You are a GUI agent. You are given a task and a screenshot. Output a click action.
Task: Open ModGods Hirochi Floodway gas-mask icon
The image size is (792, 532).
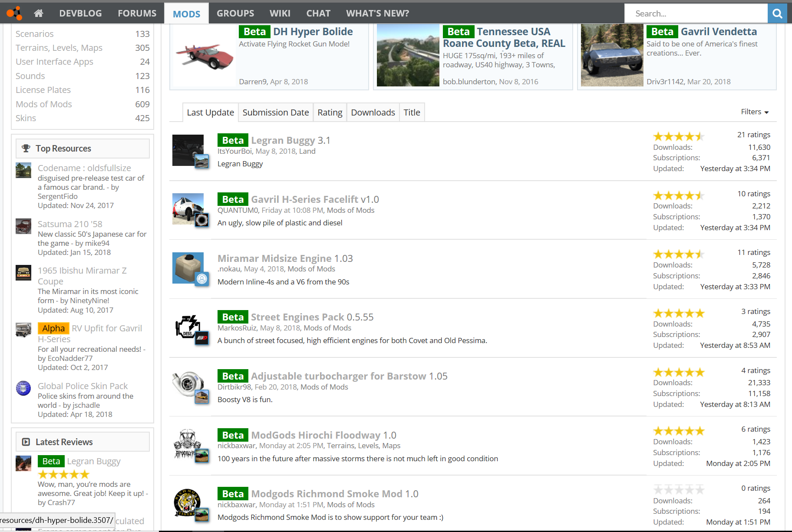(188, 445)
